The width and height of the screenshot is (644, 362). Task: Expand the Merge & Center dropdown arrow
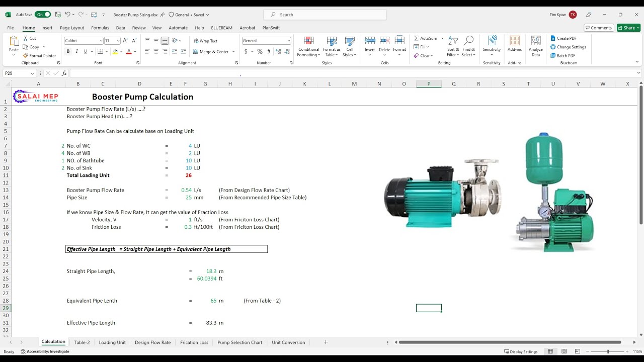(x=233, y=52)
